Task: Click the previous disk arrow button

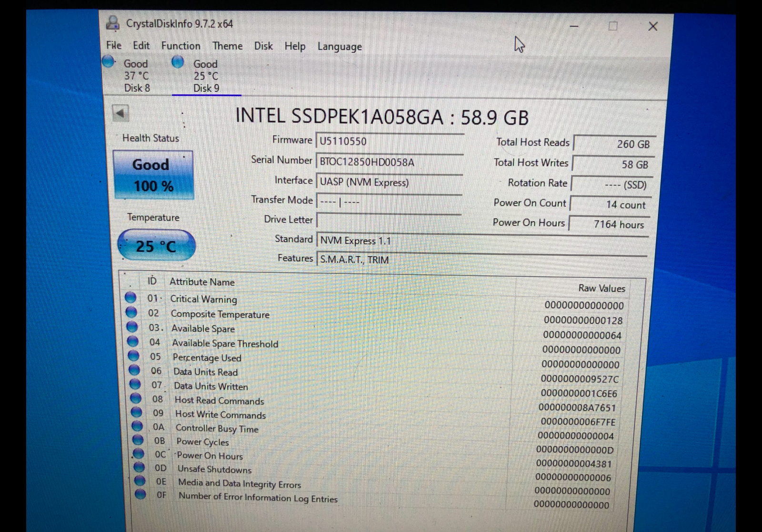Action: coord(120,113)
